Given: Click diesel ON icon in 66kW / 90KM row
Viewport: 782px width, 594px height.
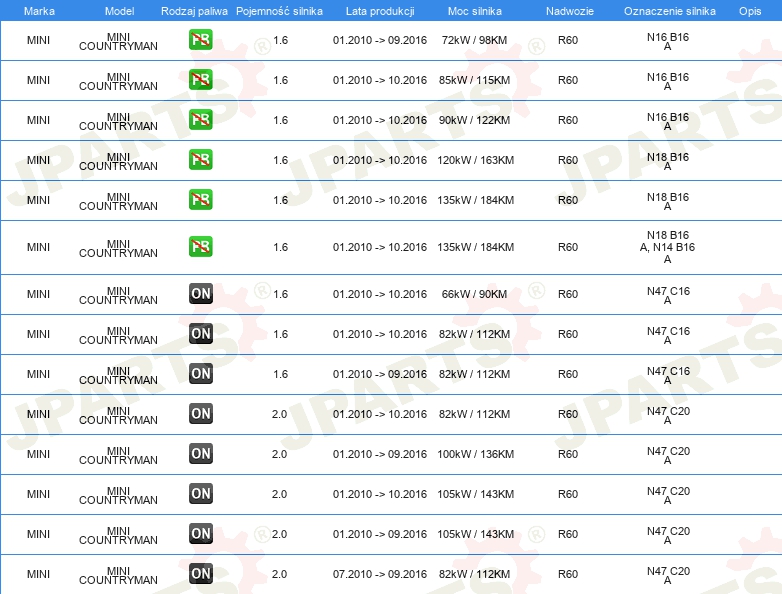Looking at the screenshot, I should click(x=200, y=294).
